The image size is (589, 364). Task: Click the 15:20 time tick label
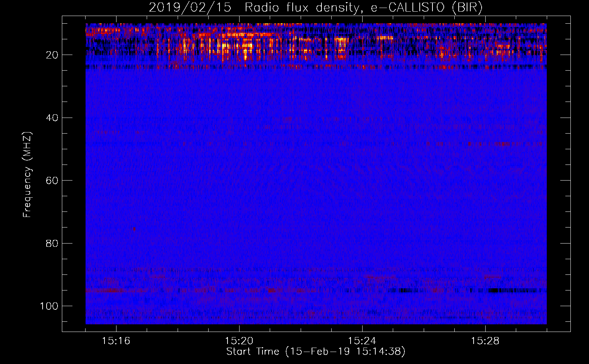(239, 341)
